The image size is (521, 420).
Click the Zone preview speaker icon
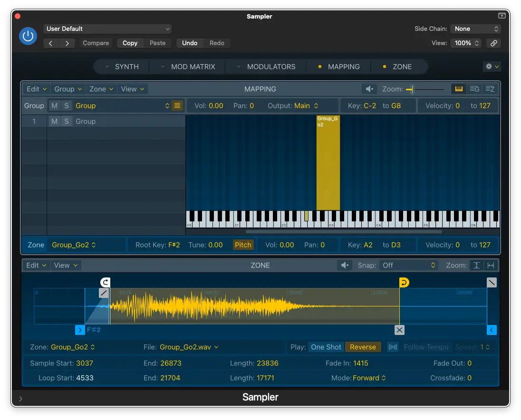(x=345, y=266)
